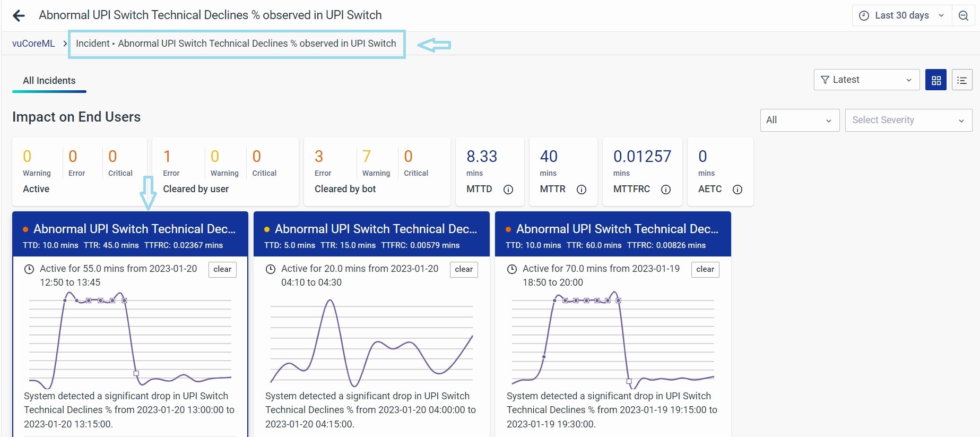Click the zoom out magnifier icon
Screen dimensions: 980x437
coord(964,16)
